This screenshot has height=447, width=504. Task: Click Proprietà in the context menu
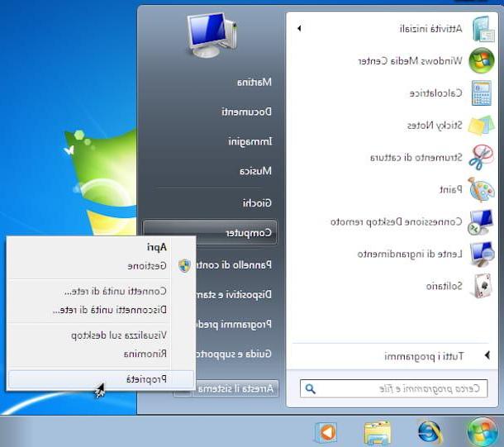101,379
